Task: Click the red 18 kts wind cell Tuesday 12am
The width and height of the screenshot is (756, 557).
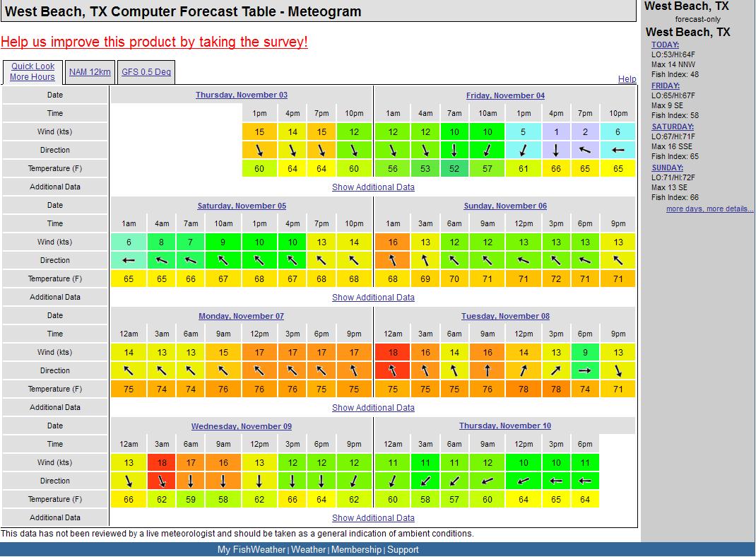Action: 393,352
